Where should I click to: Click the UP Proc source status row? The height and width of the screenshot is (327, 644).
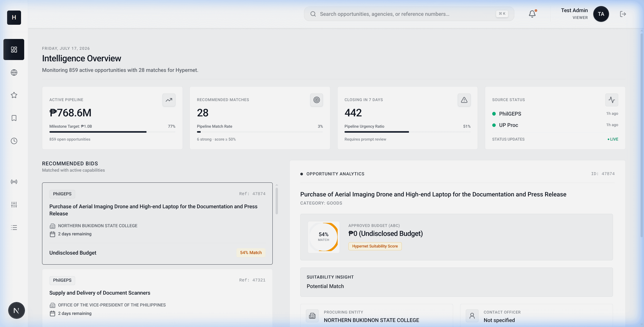[555, 125]
